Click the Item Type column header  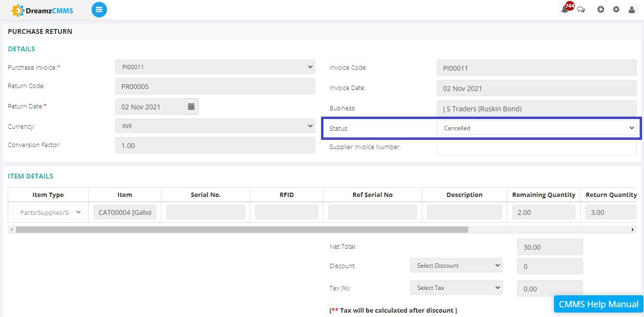point(48,195)
